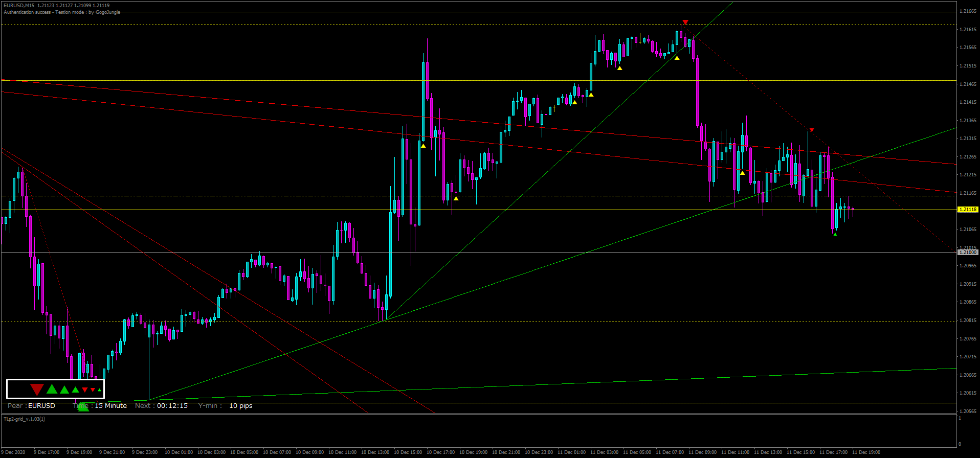Click the 00:12:15 next-bar countdown
This screenshot has width=980, height=458.
[x=172, y=406]
